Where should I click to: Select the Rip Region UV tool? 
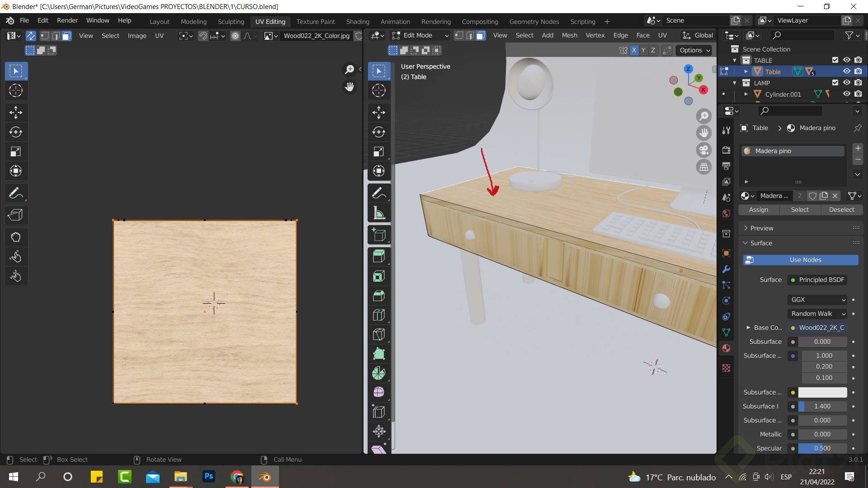pyautogui.click(x=16, y=215)
